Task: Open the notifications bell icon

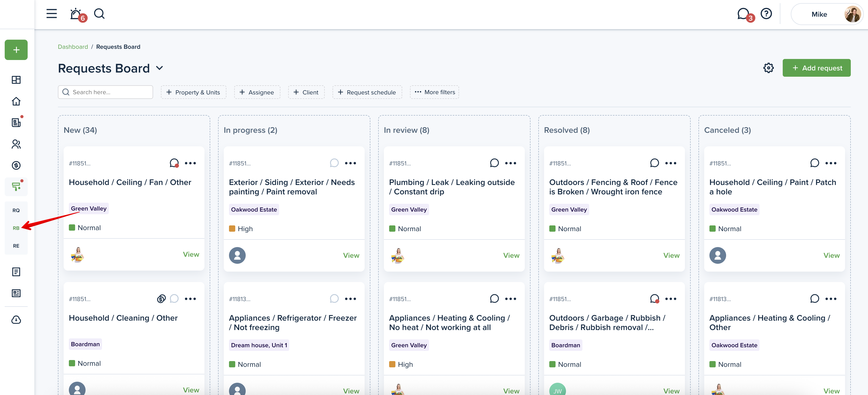Action: coord(75,14)
